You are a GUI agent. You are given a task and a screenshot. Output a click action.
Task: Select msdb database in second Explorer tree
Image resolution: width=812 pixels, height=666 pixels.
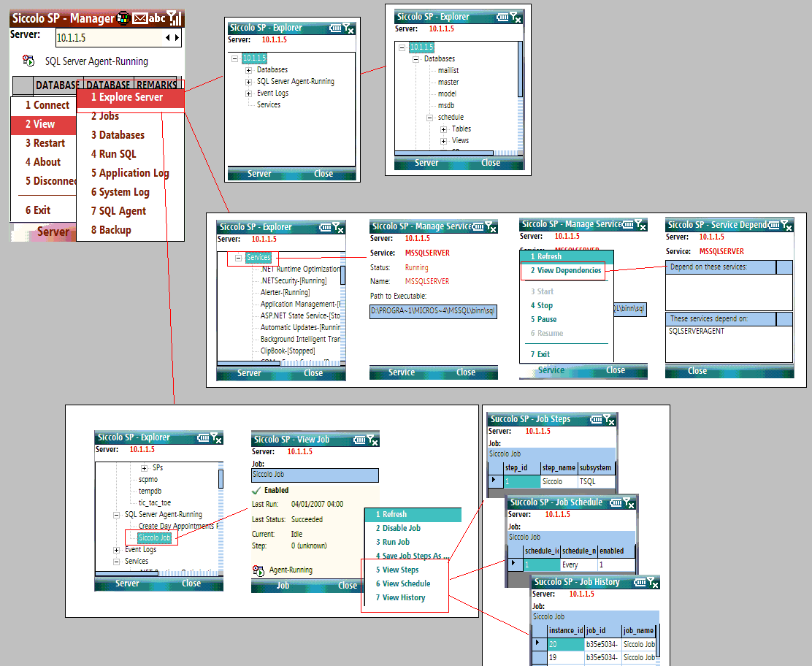pos(446,105)
